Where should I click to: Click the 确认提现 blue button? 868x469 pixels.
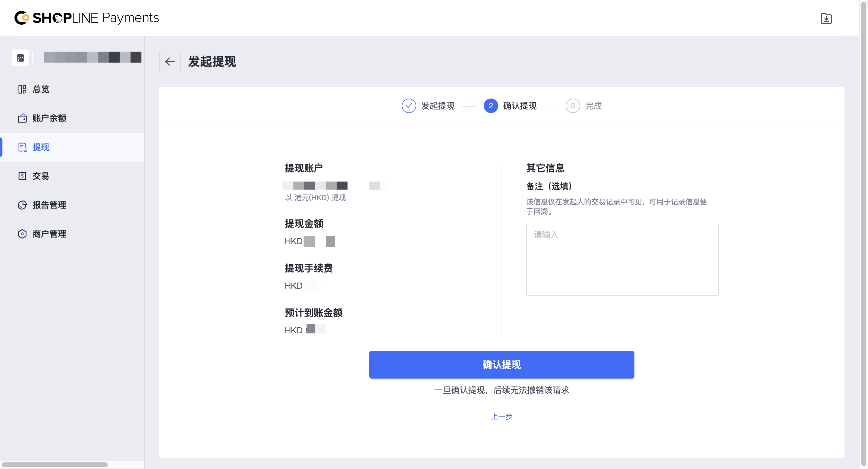[502, 364]
